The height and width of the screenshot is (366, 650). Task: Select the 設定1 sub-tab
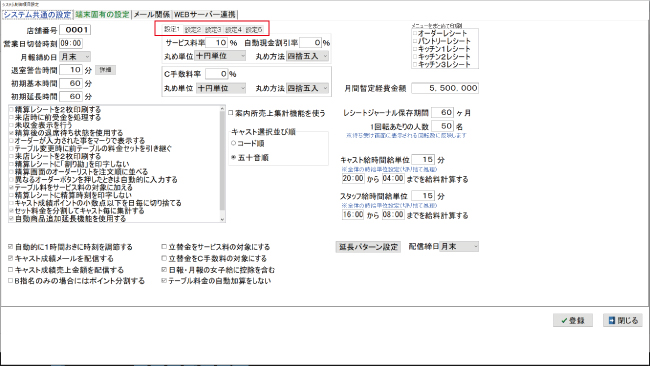172,29
